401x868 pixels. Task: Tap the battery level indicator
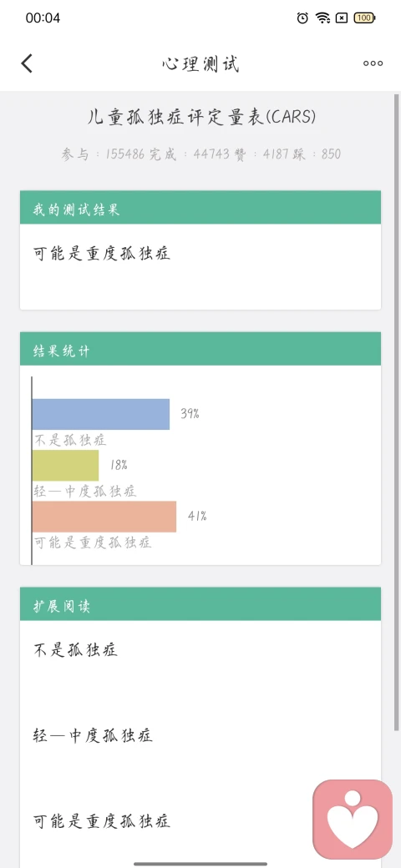364,18
